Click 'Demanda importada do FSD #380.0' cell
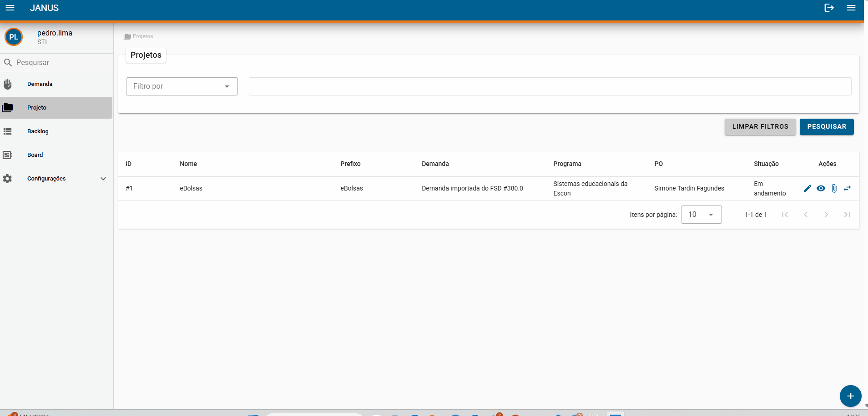This screenshot has width=868, height=416. [472, 188]
